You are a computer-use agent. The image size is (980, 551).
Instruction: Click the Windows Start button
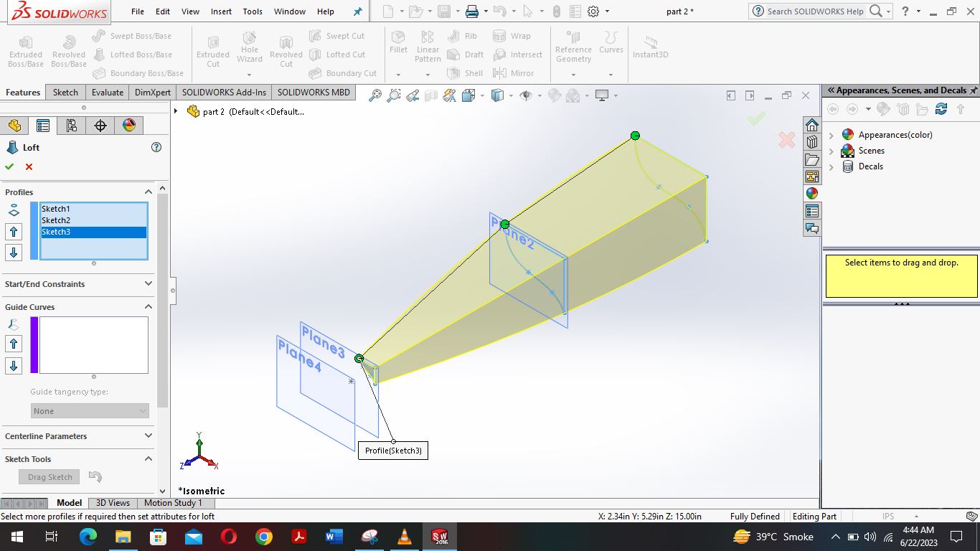point(17,537)
